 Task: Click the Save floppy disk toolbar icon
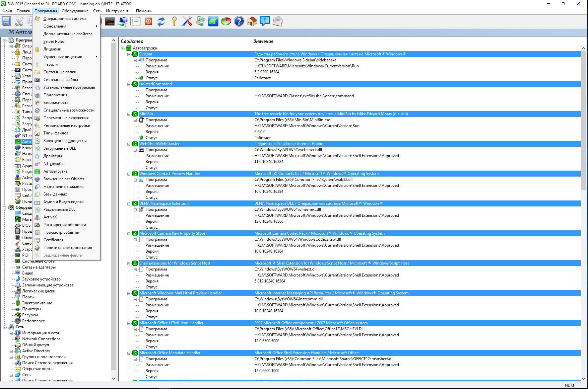6,22
